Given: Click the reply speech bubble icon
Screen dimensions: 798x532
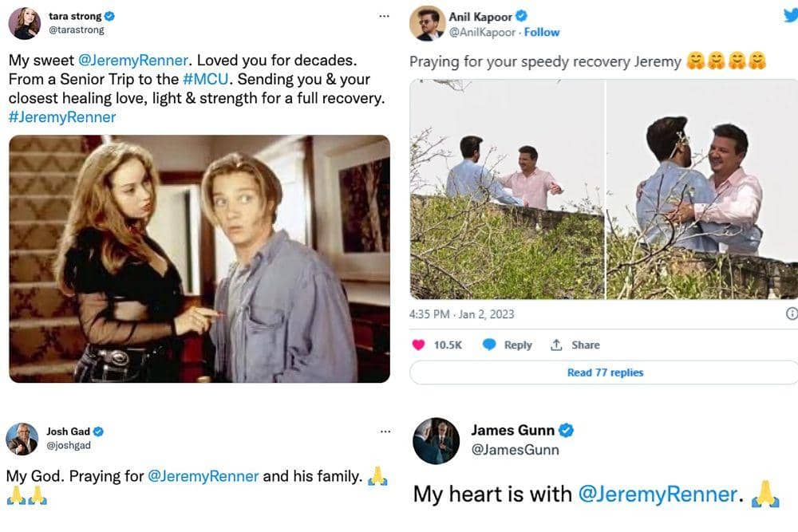Looking at the screenshot, I should (x=489, y=345).
